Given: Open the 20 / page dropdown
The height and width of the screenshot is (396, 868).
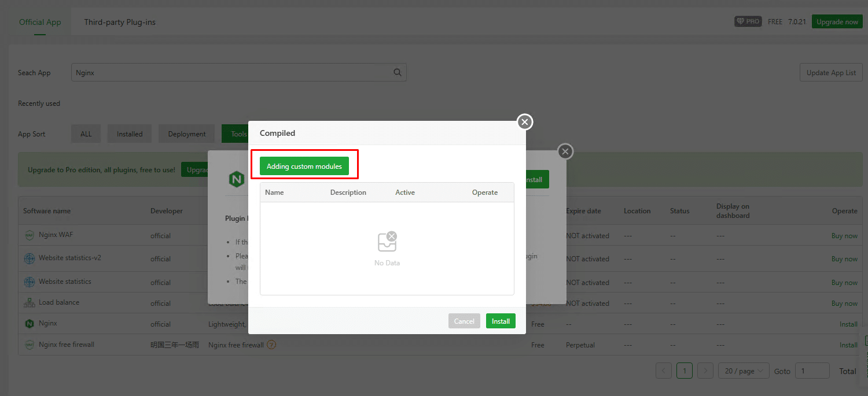Looking at the screenshot, I should 744,371.
